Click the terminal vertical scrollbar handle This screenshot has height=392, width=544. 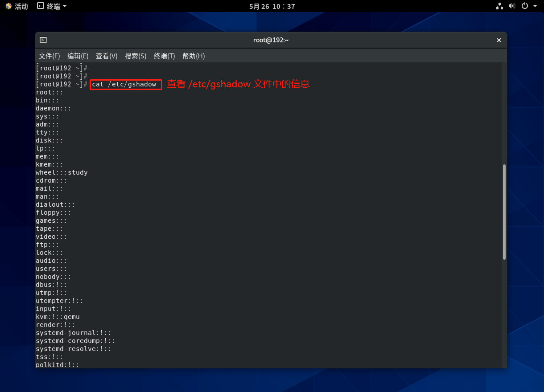point(504,212)
